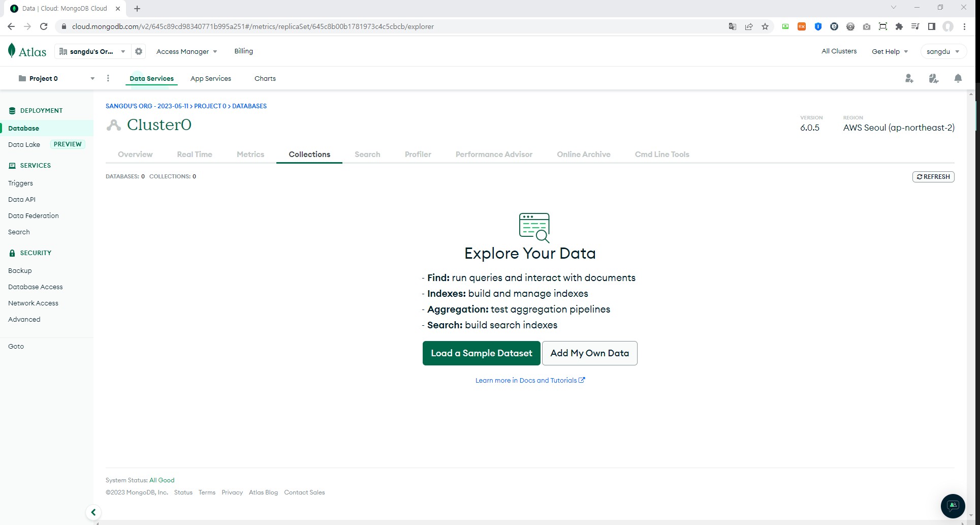Open the Profiler tab

coord(418,155)
